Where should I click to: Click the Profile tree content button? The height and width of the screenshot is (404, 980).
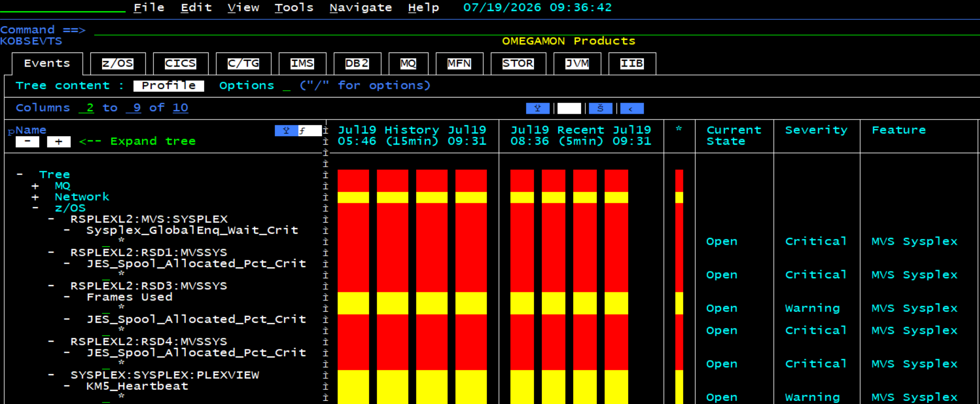point(169,85)
